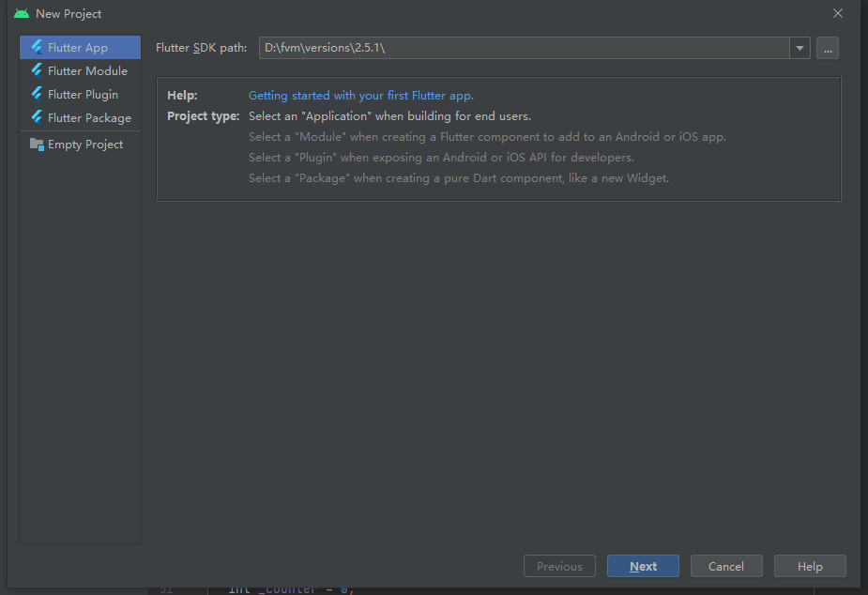Viewport: 868px width, 595px height.
Task: Click the 'Select a "Package"' help line
Action: 458,178
